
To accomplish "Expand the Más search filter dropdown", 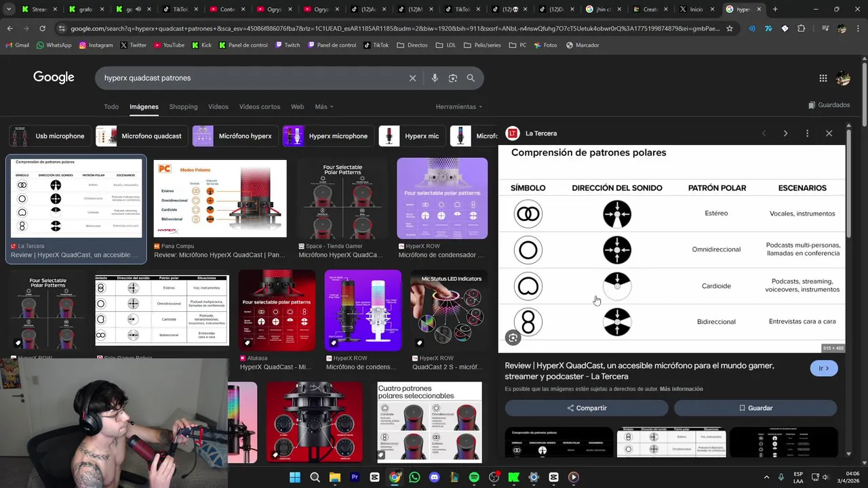I will tap(324, 106).
